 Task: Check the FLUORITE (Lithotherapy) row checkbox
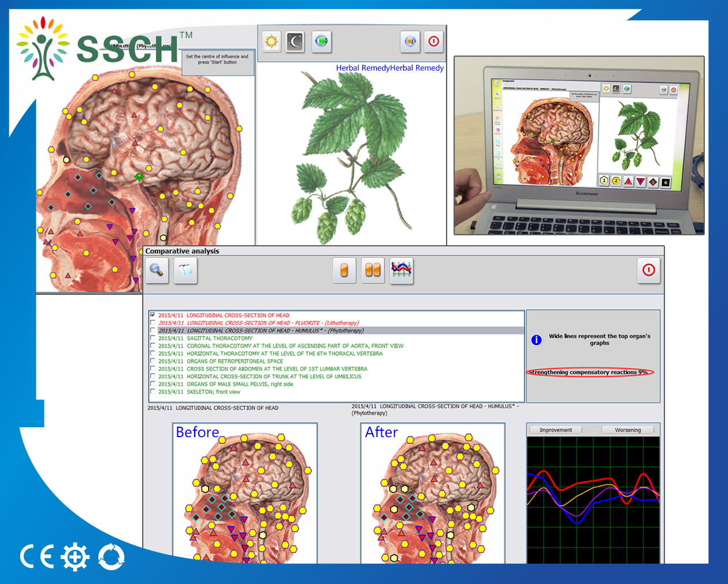tap(153, 323)
